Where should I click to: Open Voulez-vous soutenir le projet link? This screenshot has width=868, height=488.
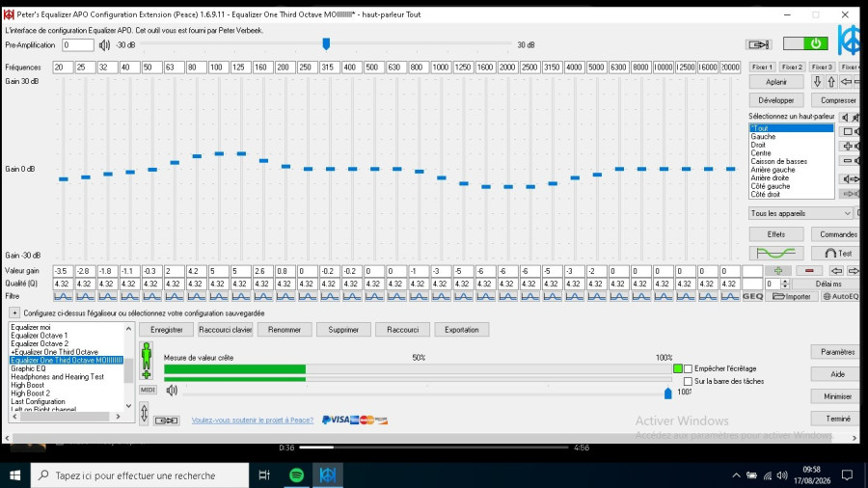tap(253, 420)
